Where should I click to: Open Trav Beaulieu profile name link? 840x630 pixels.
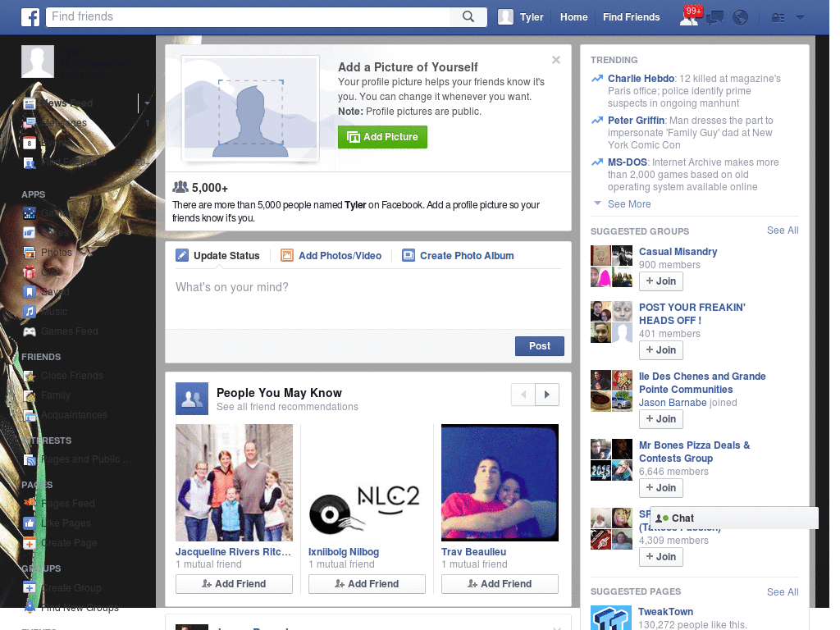pyautogui.click(x=473, y=552)
